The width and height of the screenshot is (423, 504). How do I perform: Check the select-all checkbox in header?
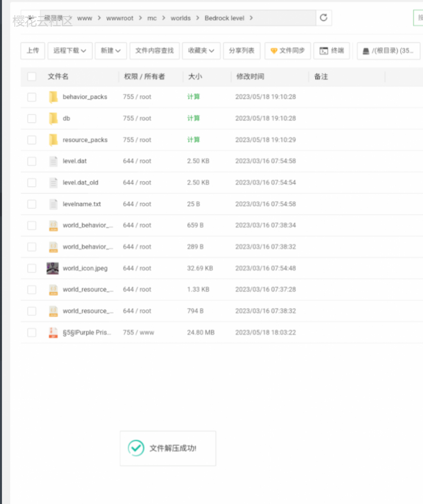click(x=32, y=76)
